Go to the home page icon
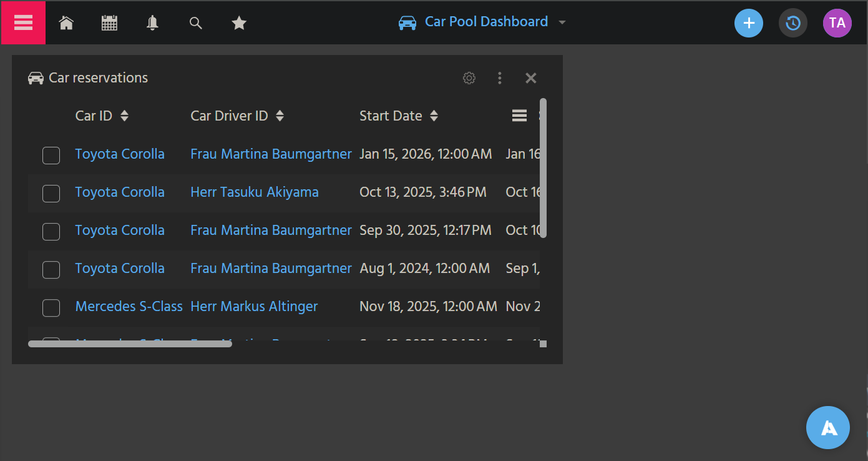 [66, 23]
